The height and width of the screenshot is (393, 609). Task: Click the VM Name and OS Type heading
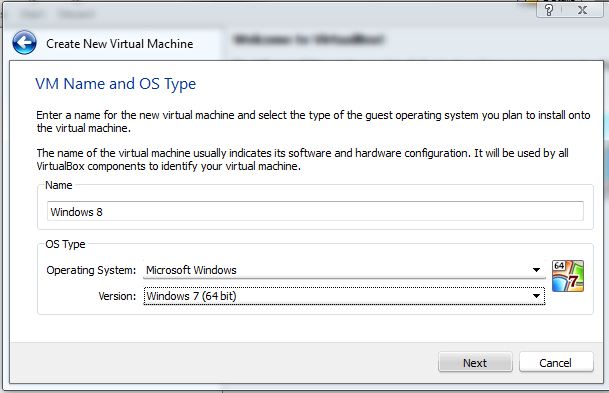[116, 84]
